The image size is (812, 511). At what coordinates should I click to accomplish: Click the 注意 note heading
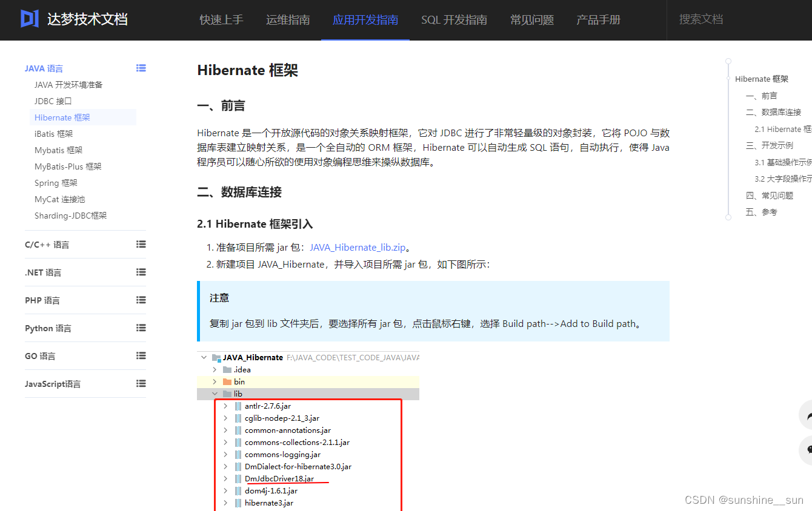tap(219, 298)
